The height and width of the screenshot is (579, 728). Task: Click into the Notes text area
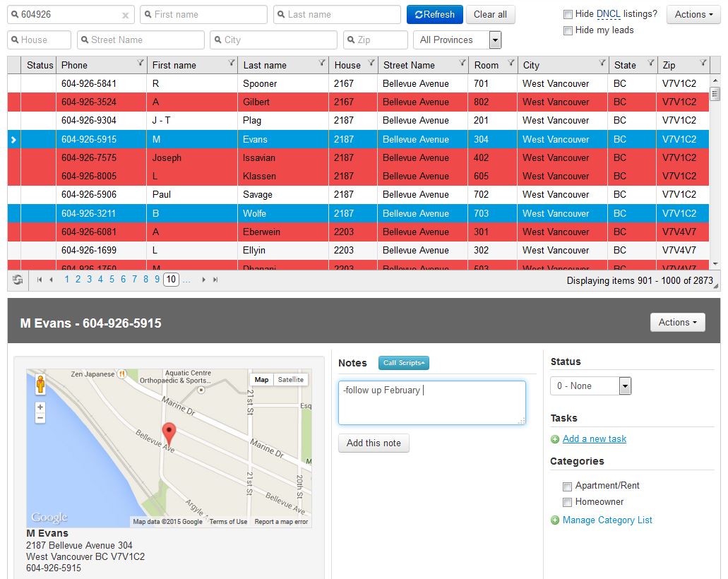pyautogui.click(x=431, y=402)
